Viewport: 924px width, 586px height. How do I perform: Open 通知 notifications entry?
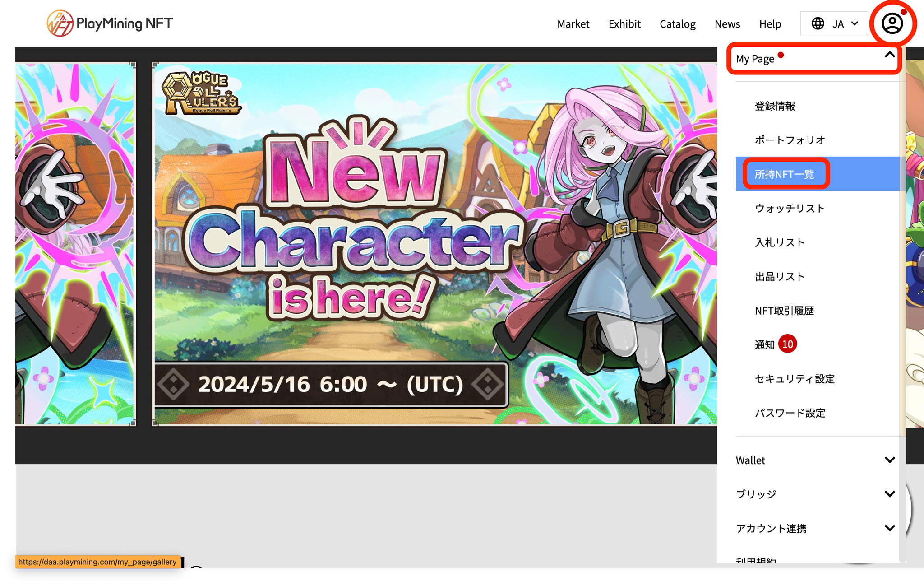(x=765, y=344)
